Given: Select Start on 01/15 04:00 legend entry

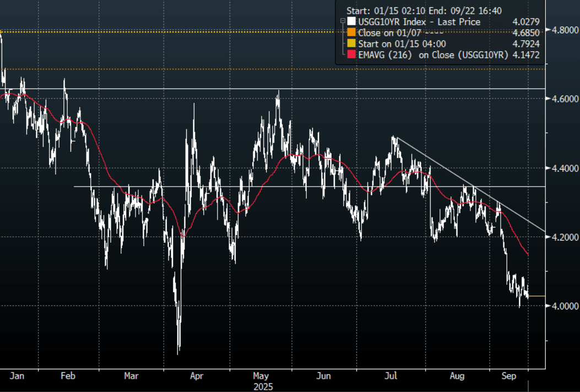Looking at the screenshot, I should coord(402,44).
